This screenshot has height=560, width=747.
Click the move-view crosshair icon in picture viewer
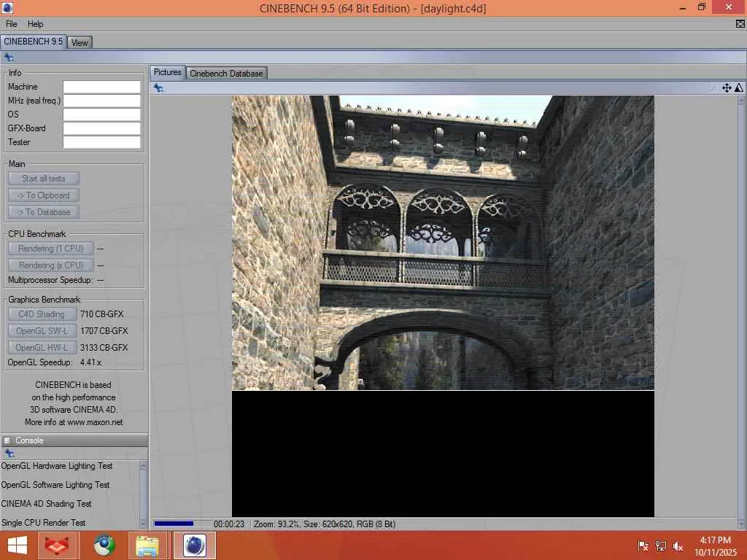(x=727, y=87)
